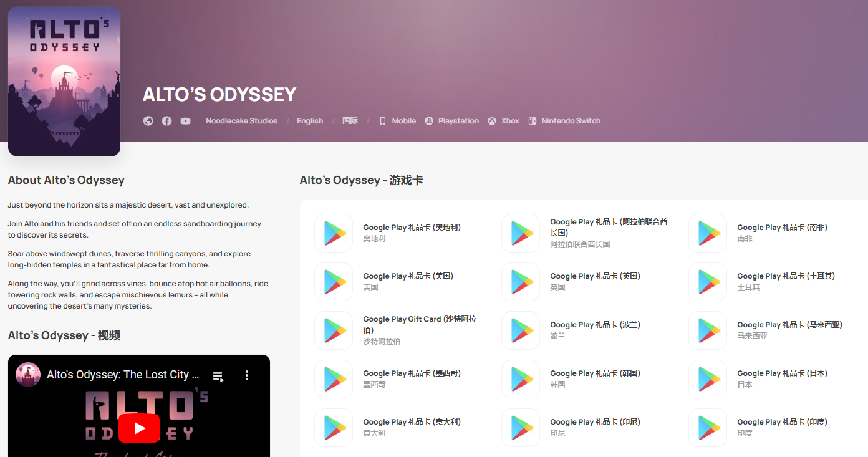This screenshot has height=457, width=868.
Task: Click Google Play icon for 日本 card
Action: (x=708, y=379)
